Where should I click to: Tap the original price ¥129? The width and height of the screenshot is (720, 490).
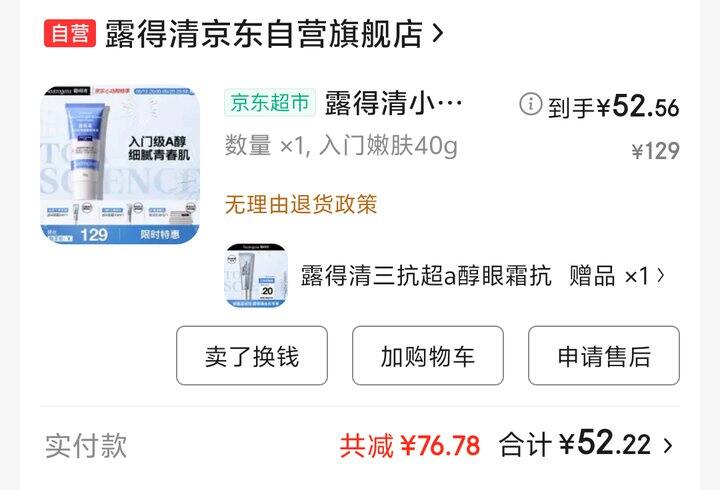pos(656,151)
